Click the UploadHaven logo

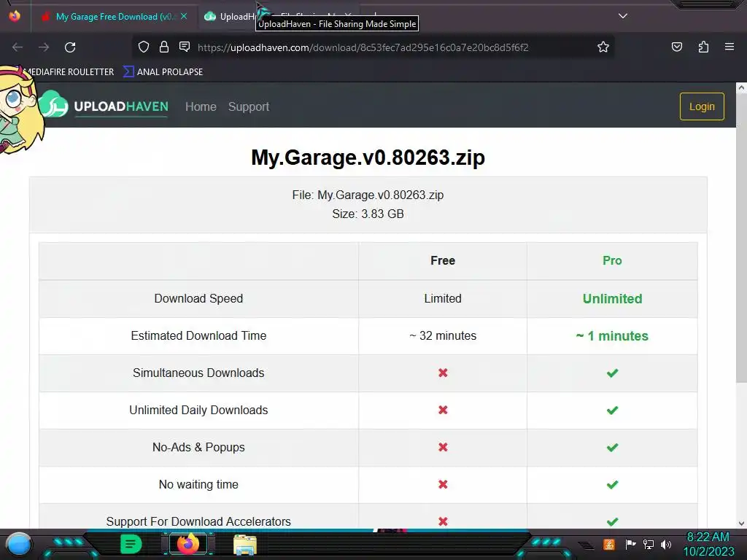[105, 106]
